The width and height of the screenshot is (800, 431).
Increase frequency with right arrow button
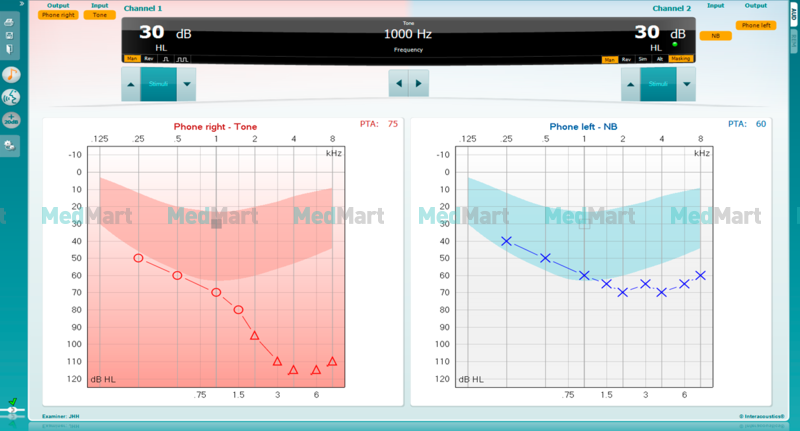[418, 83]
